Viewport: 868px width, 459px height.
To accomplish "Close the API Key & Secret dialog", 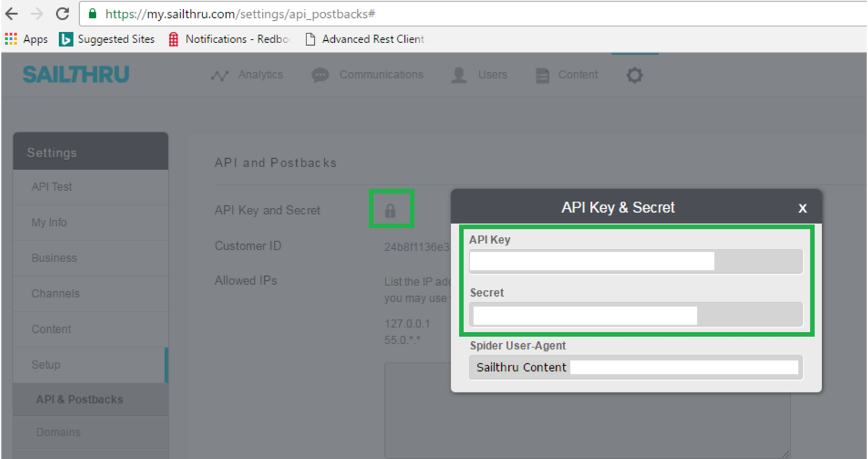I will (802, 207).
